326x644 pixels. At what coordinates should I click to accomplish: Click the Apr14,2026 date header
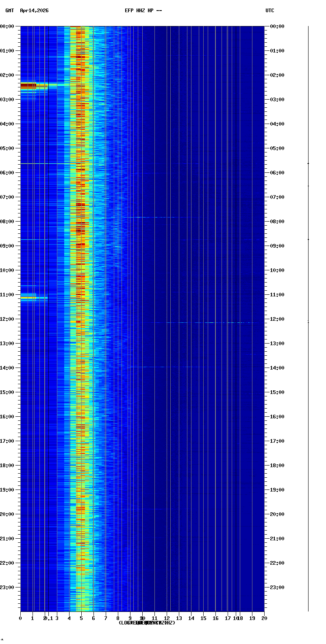(x=34, y=11)
